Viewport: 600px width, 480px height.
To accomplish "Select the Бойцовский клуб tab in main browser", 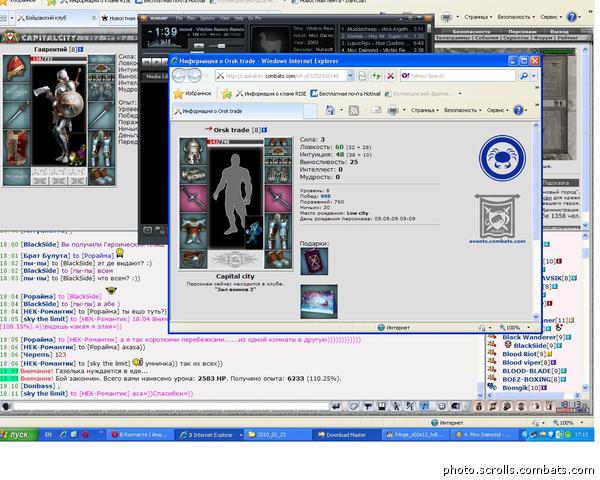I will pyautogui.click(x=57, y=18).
